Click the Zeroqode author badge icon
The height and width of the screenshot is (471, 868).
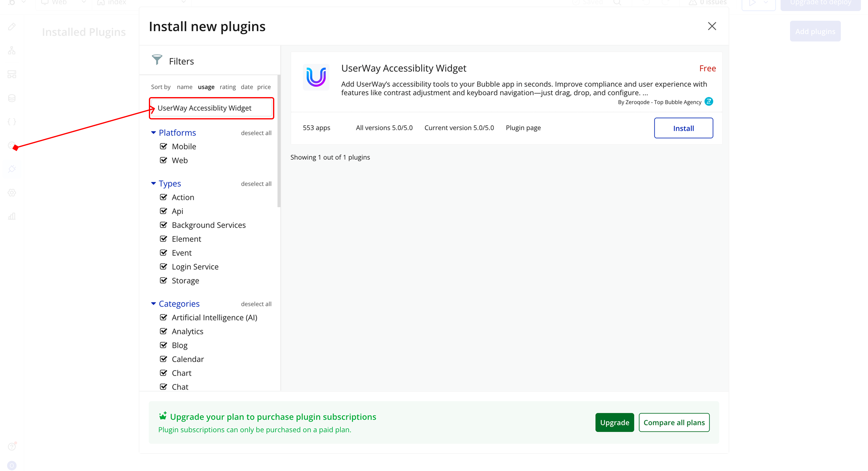709,102
